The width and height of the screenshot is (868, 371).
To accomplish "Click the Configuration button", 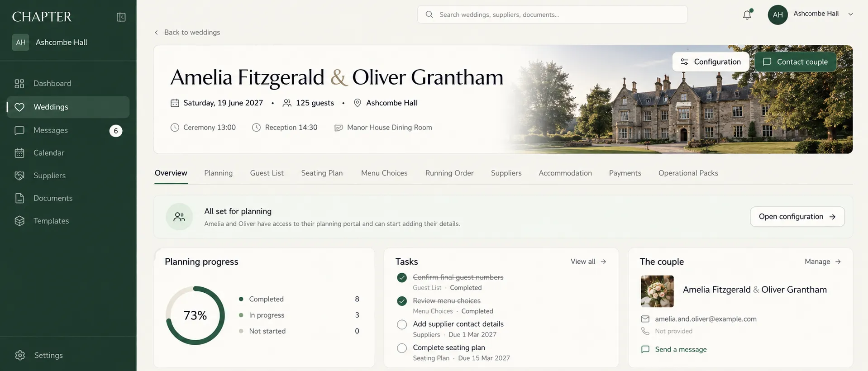I will (x=711, y=62).
